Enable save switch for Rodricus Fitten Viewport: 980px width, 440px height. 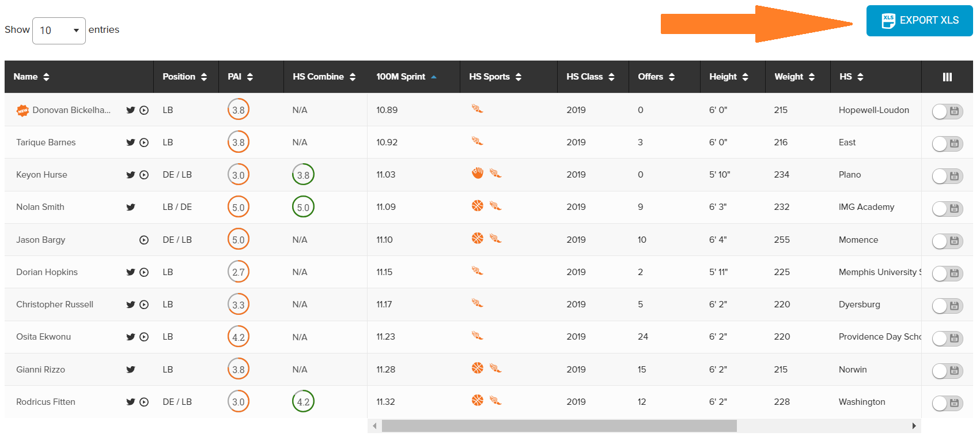(x=947, y=403)
